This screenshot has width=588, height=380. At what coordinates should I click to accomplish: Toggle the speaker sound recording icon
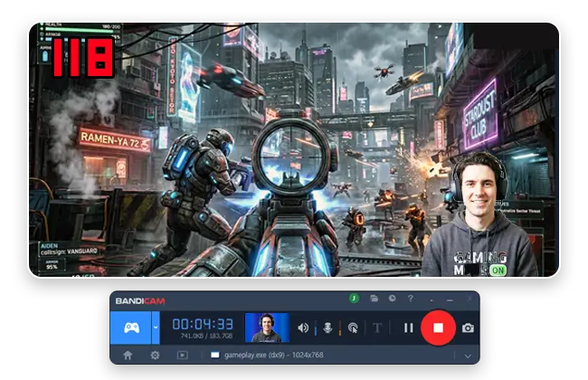click(x=303, y=328)
